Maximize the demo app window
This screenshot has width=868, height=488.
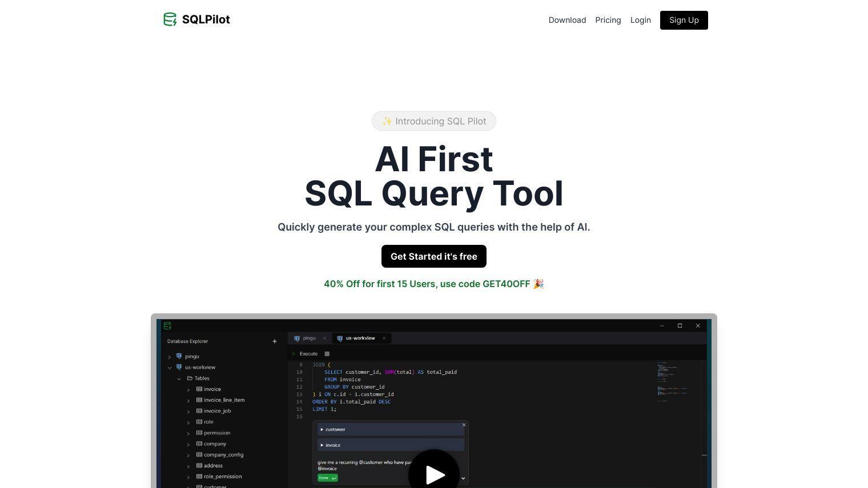coord(680,326)
